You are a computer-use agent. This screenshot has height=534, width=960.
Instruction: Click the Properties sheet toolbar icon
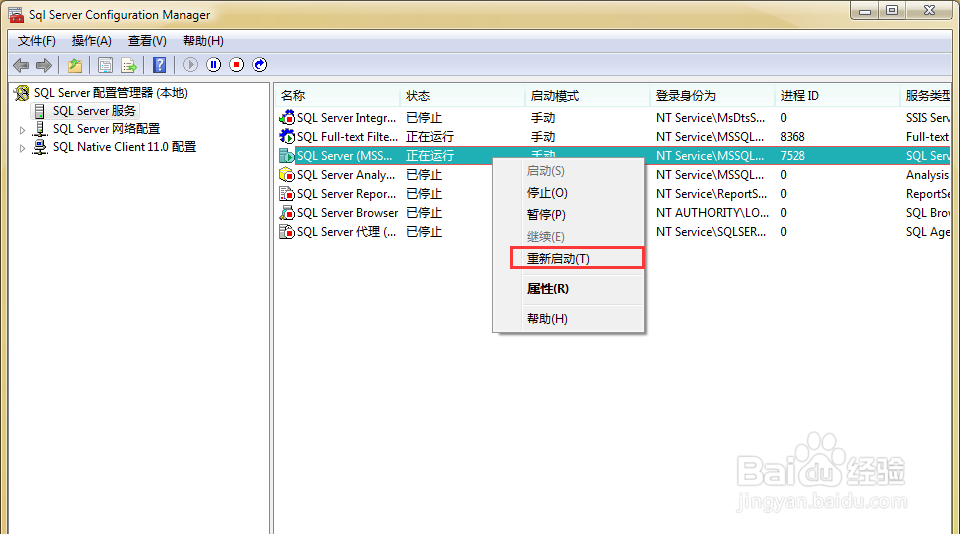[x=105, y=65]
